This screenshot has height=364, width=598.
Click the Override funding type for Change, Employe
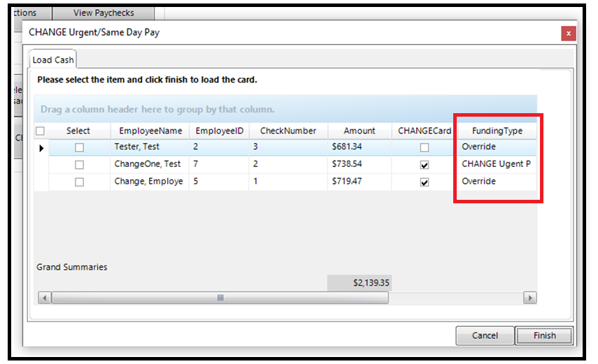point(497,182)
